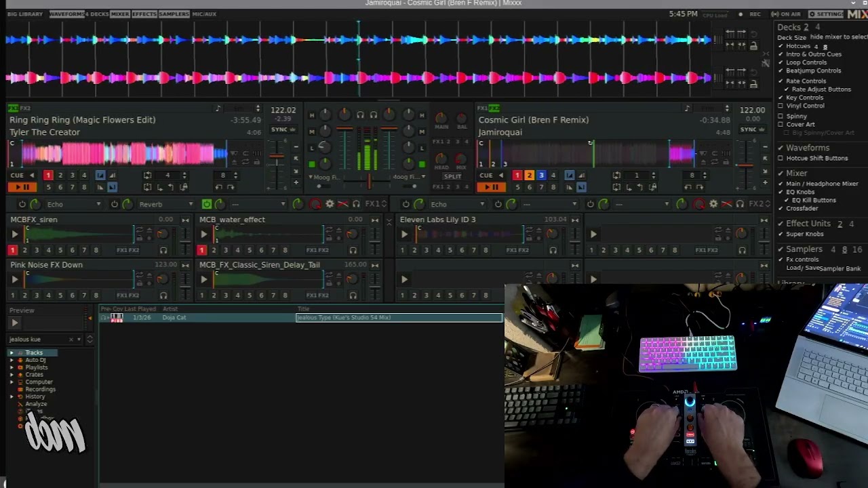868x488 pixels.
Task: Expand the Tracks tree item
Action: point(12,353)
